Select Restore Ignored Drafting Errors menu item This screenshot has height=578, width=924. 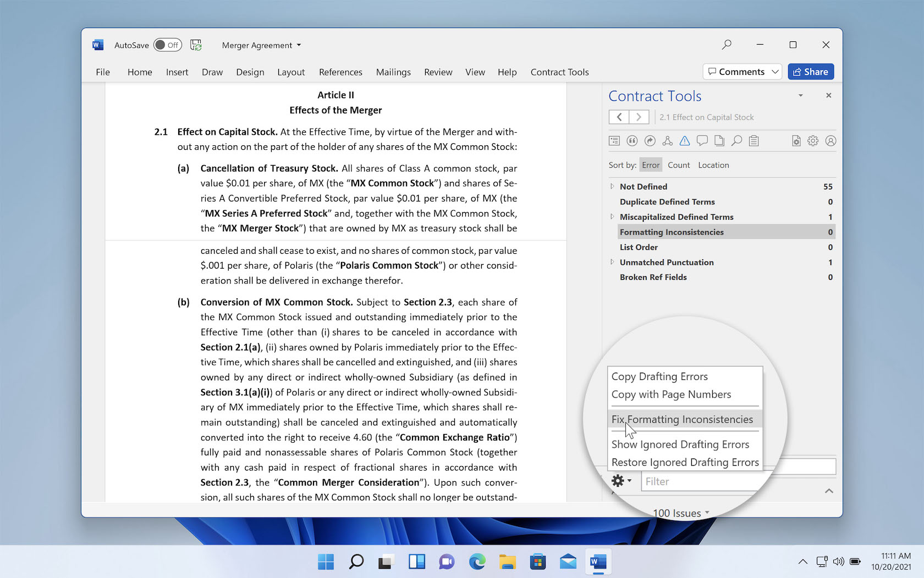click(x=685, y=462)
